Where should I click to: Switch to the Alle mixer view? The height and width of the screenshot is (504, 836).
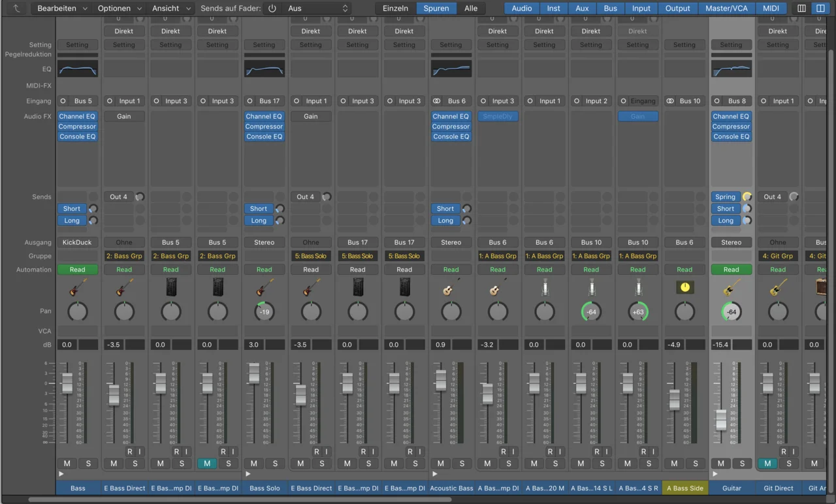(470, 8)
